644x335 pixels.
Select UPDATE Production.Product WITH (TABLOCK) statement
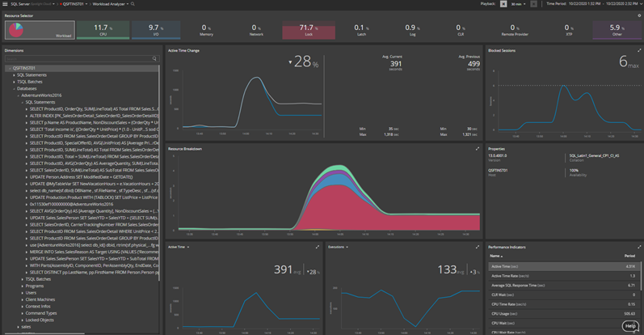click(x=94, y=197)
